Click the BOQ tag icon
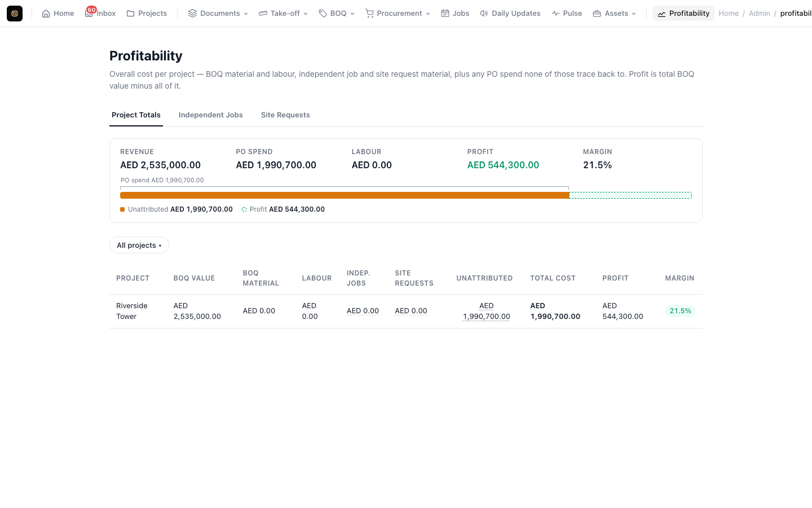This screenshot has width=812, height=508. [323, 14]
